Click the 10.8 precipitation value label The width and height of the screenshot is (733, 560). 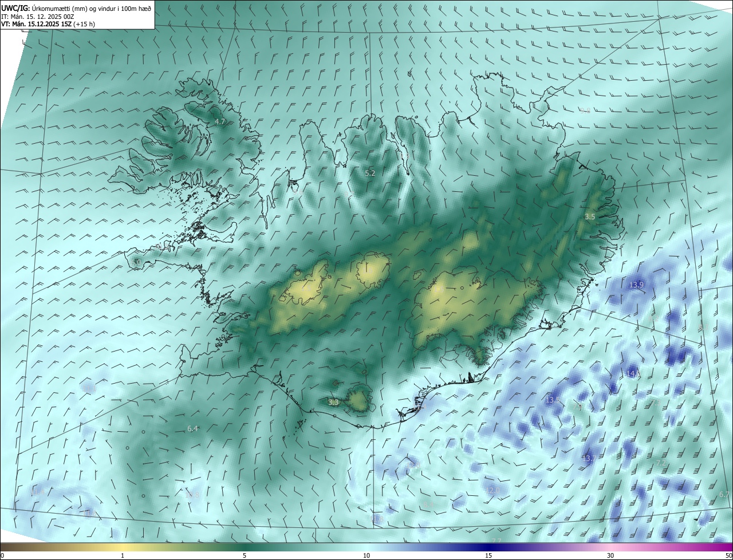click(192, 495)
